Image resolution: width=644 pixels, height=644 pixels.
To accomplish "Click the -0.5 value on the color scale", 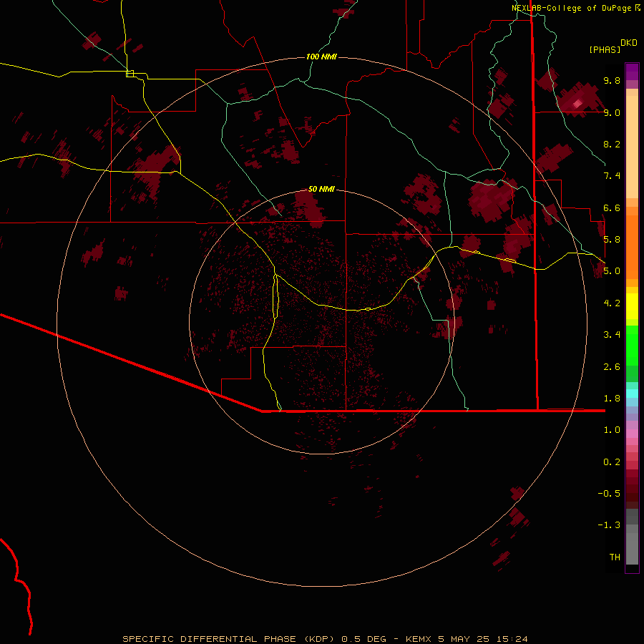I will click(609, 494).
